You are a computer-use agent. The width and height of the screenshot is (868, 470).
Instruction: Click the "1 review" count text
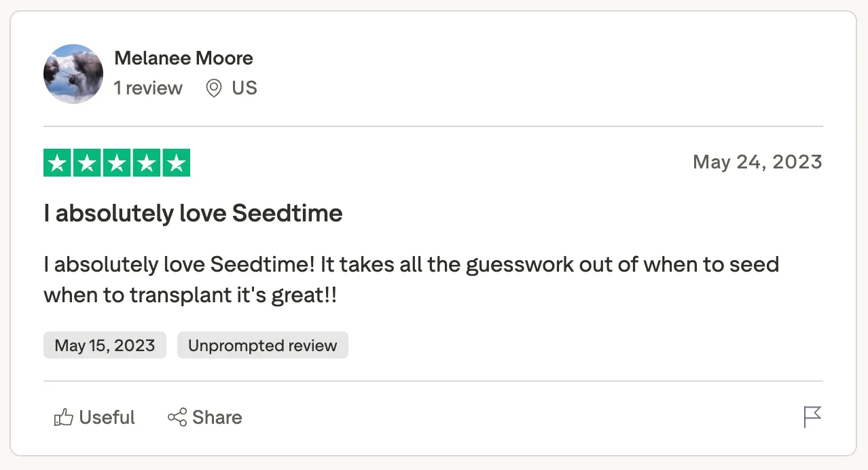pyautogui.click(x=148, y=88)
